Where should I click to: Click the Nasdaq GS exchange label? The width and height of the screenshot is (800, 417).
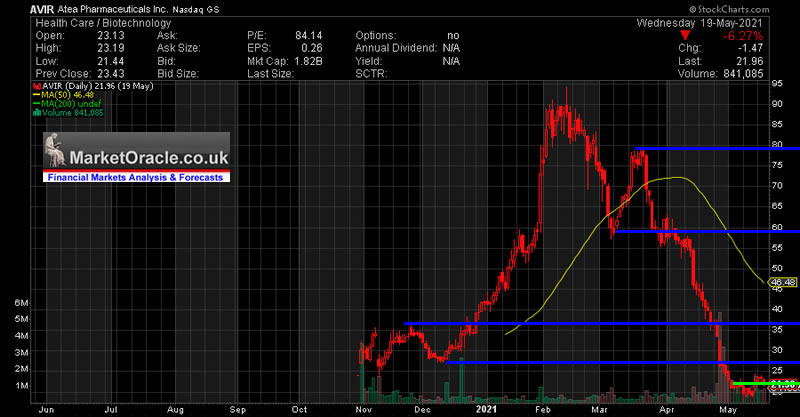pos(196,10)
